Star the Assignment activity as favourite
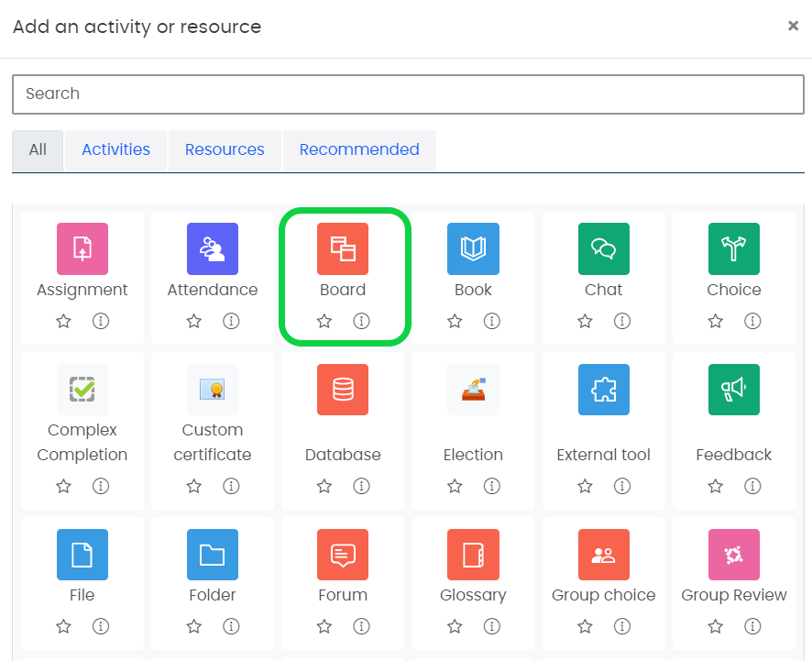Screen dimensions: 812x661 63,321
